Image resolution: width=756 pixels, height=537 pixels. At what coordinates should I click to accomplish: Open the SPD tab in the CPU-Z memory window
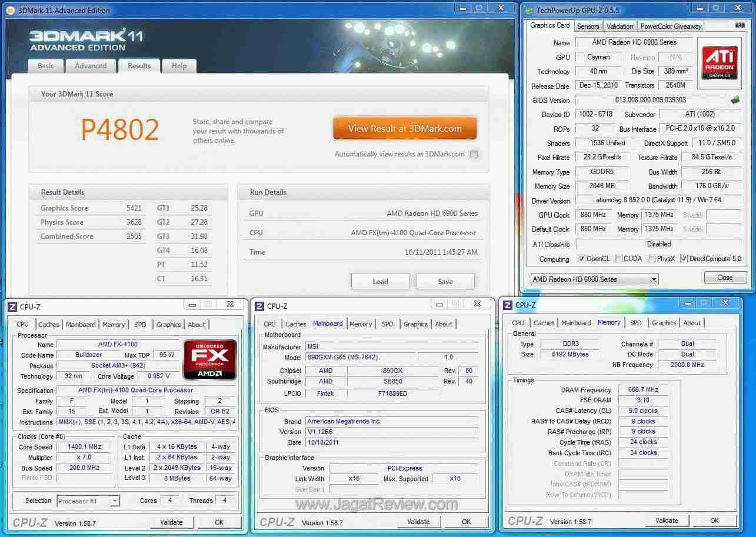[636, 323]
